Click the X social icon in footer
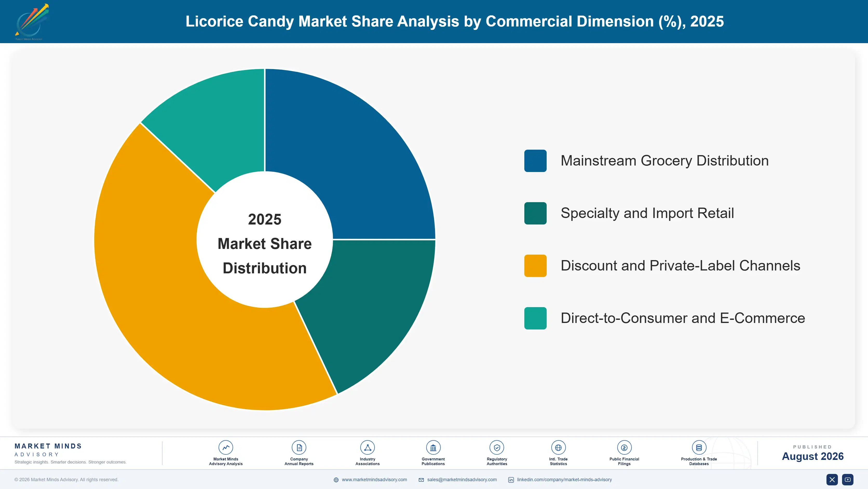This screenshot has width=868, height=489. pos(832,480)
